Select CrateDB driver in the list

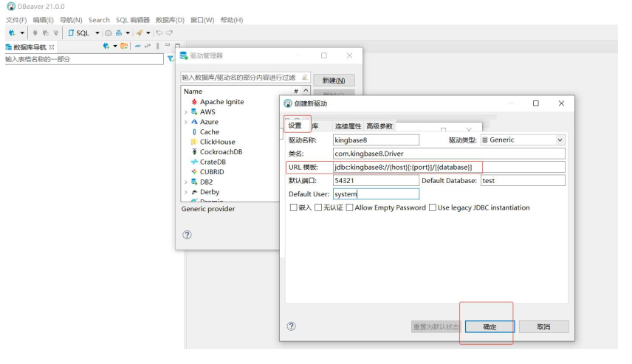(x=213, y=162)
